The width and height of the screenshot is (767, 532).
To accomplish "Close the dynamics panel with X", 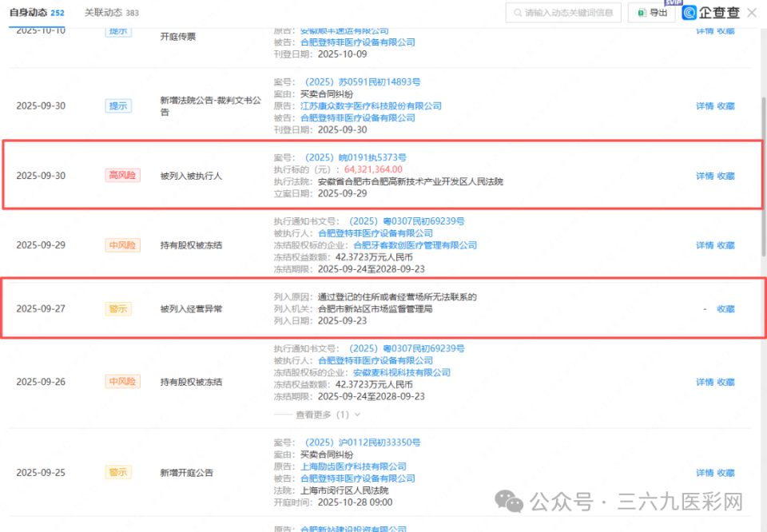I will pyautogui.click(x=753, y=13).
